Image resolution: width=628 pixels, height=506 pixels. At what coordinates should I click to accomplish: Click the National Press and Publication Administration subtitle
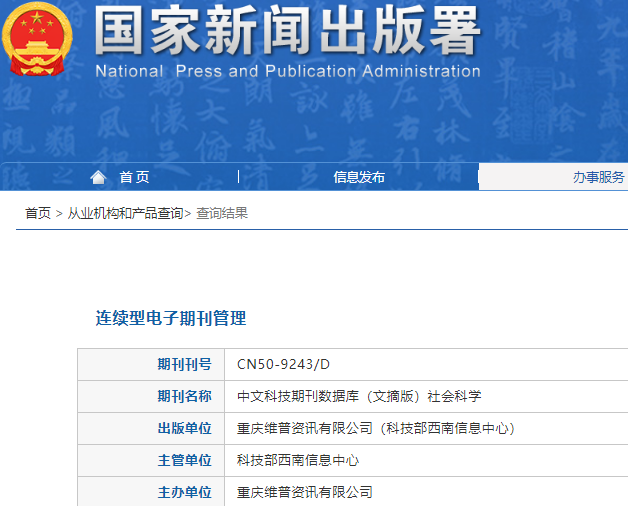[287, 72]
